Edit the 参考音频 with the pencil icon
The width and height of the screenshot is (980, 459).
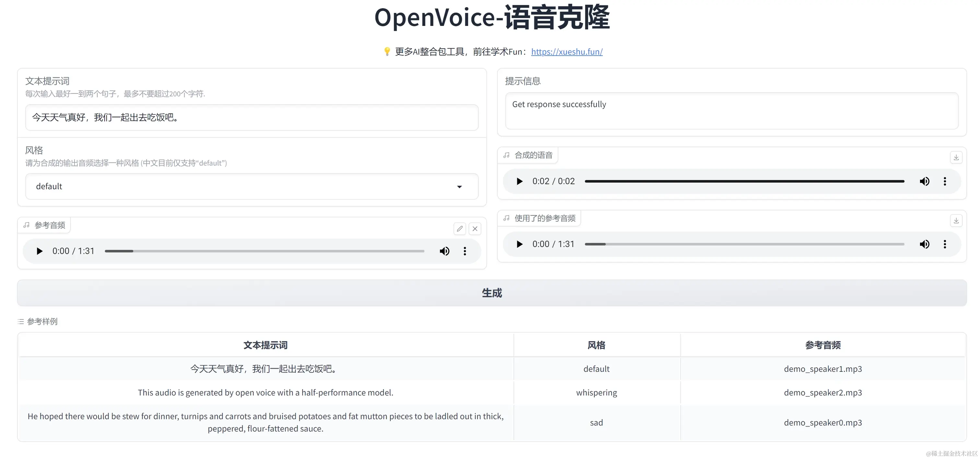tap(460, 229)
